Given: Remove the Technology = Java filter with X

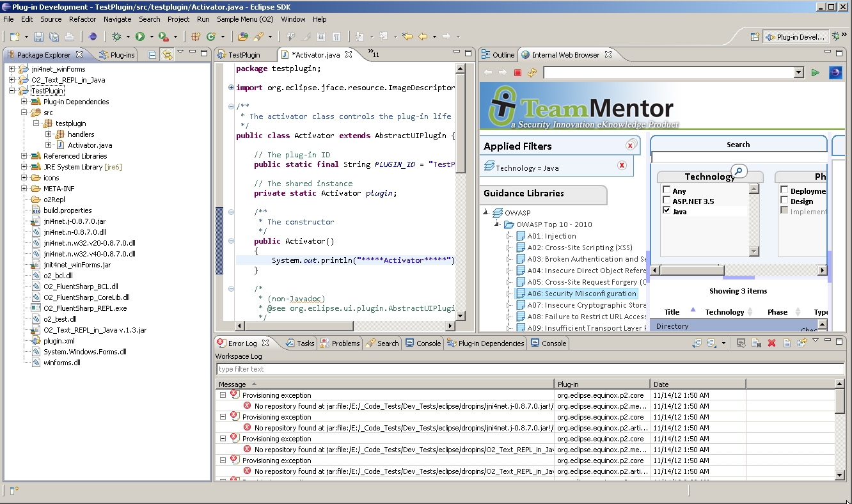Looking at the screenshot, I should [x=621, y=166].
